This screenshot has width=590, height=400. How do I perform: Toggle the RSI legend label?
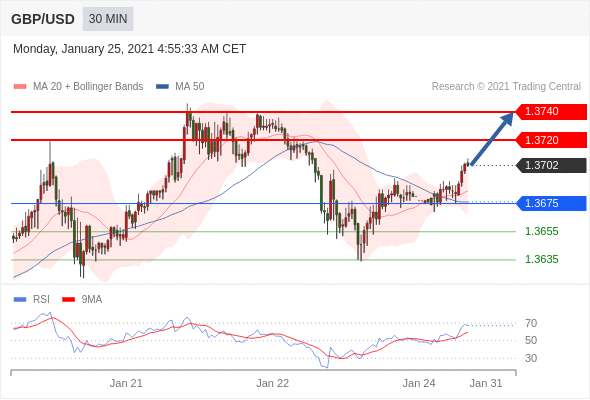tap(41, 300)
